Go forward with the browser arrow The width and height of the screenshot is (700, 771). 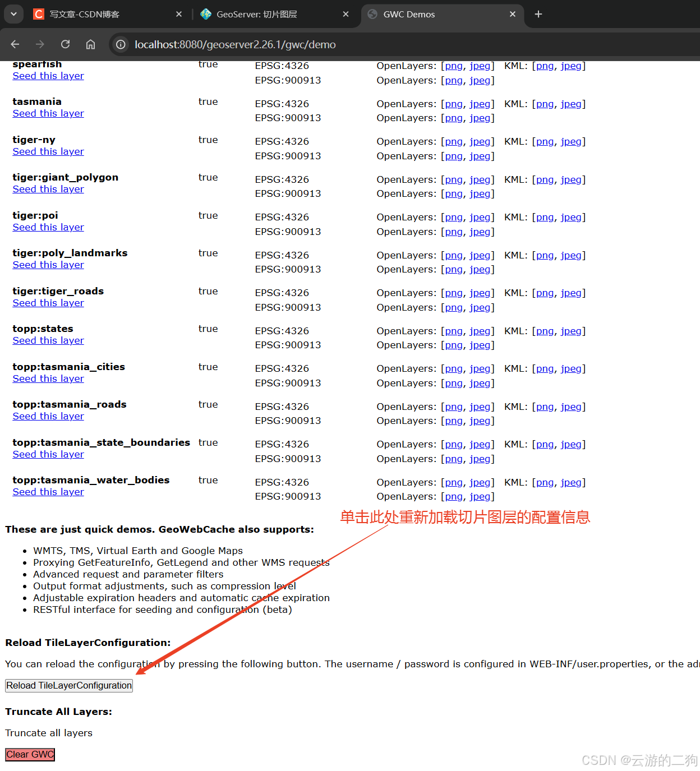[40, 44]
